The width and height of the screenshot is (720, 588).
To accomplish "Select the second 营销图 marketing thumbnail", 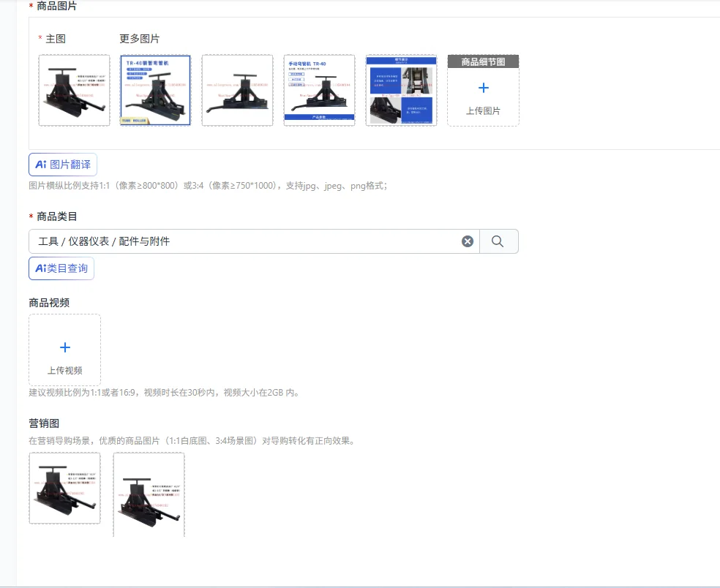I will 149,494.
